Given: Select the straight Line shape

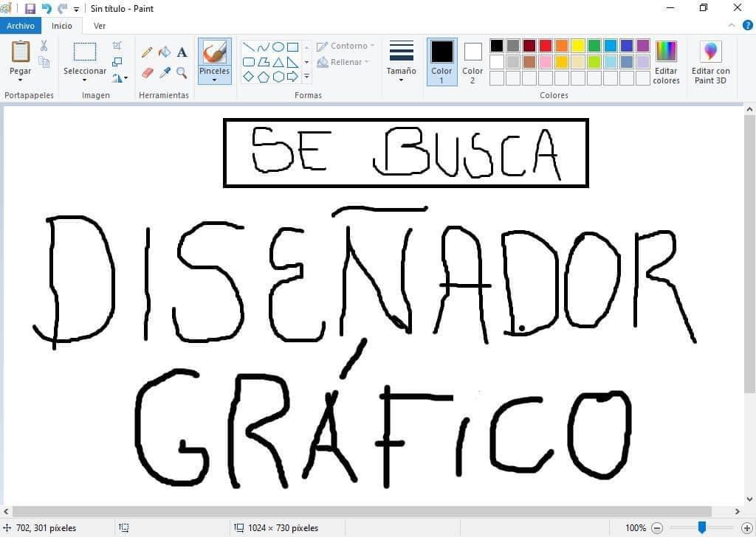Looking at the screenshot, I should (249, 46).
